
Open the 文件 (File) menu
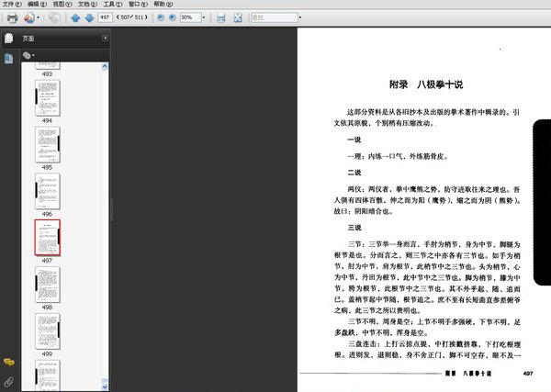pyautogui.click(x=12, y=5)
